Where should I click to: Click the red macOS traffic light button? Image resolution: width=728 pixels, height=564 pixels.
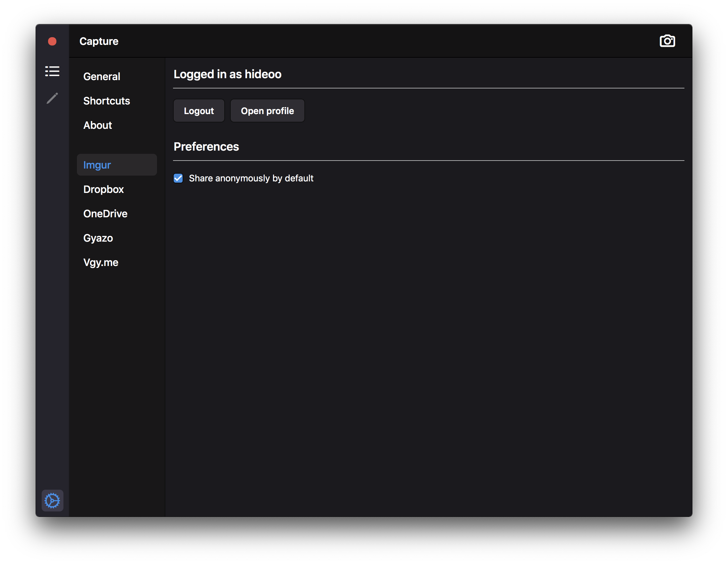[53, 41]
